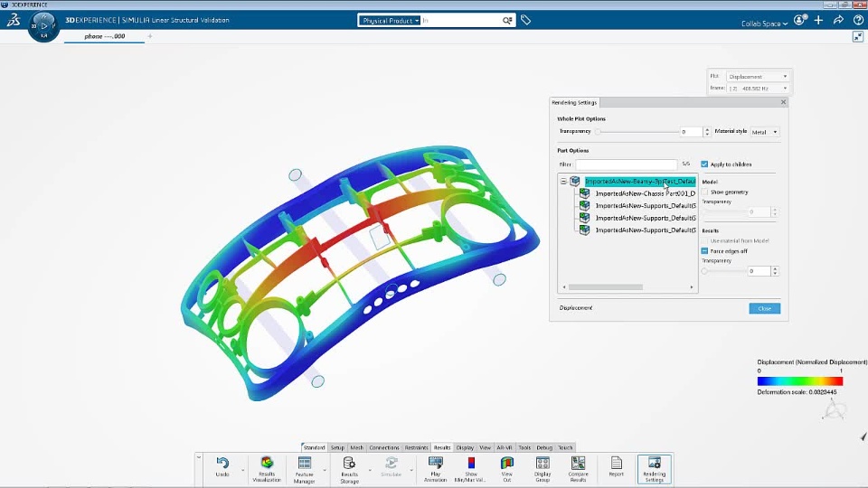Switch to the Connections tab
This screenshot has width=868, height=488.
383,447
